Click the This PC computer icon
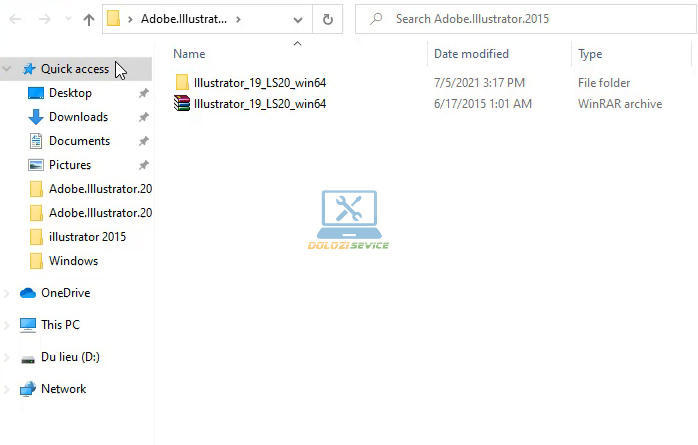This screenshot has height=445, width=698. (x=28, y=325)
